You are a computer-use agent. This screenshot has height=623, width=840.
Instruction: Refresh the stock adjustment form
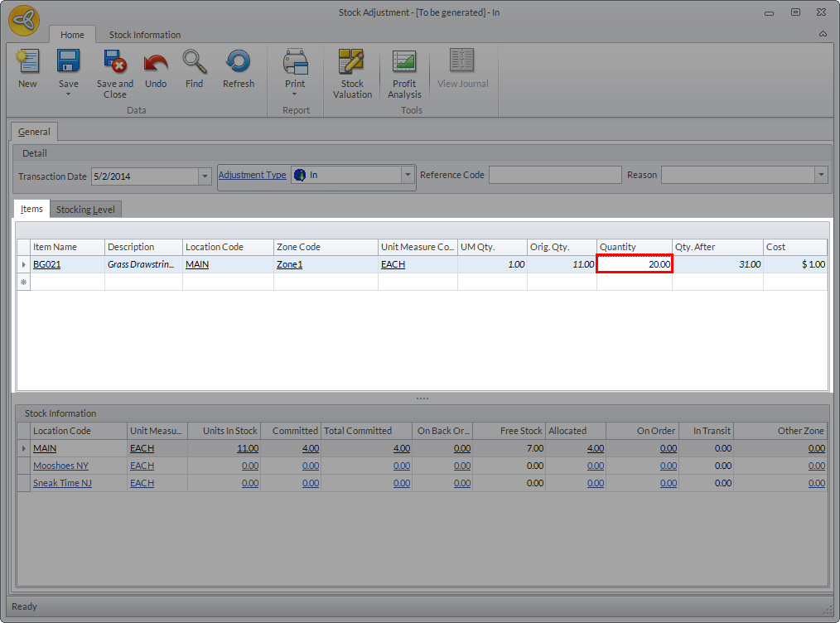(238, 63)
